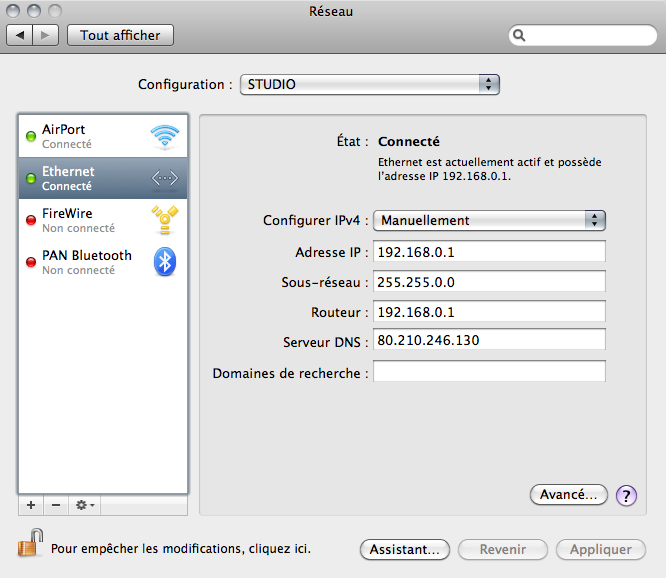Open the help question mark button
The image size is (666, 578).
point(627,495)
